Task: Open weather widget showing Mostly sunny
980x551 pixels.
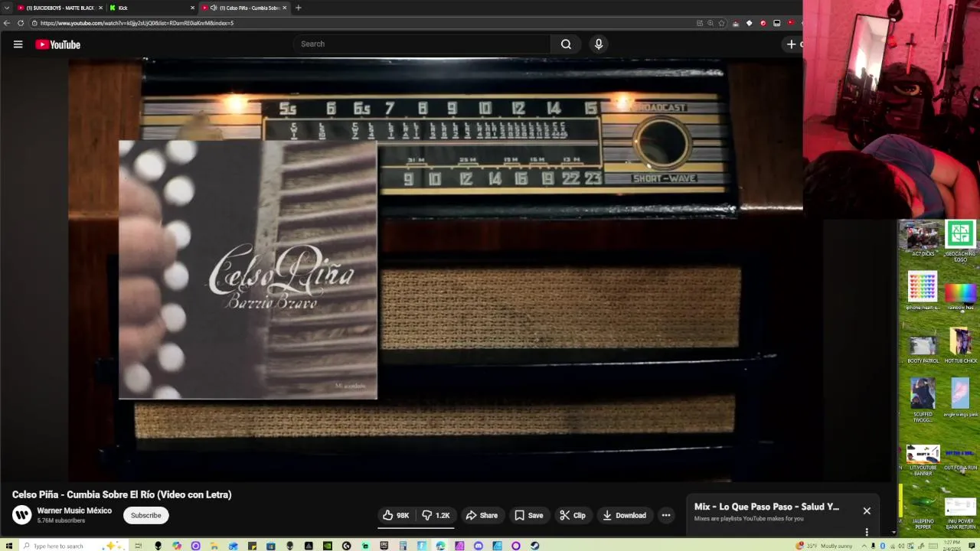Action: [825, 546]
